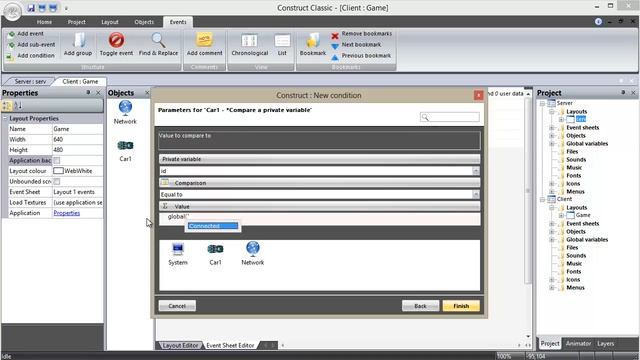The image size is (640, 360).
Task: Toggle Unbounded scrolling checkbox
Action: (x=57, y=181)
